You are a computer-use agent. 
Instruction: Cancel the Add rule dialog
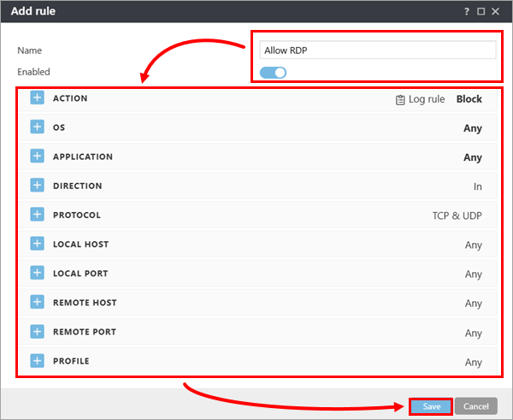click(476, 406)
